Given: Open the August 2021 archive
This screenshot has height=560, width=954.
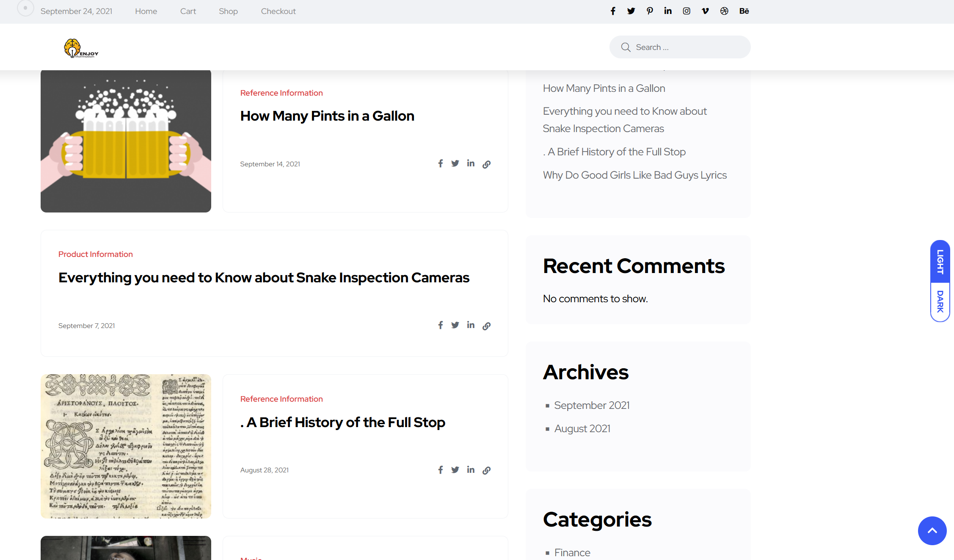Looking at the screenshot, I should click(x=582, y=429).
